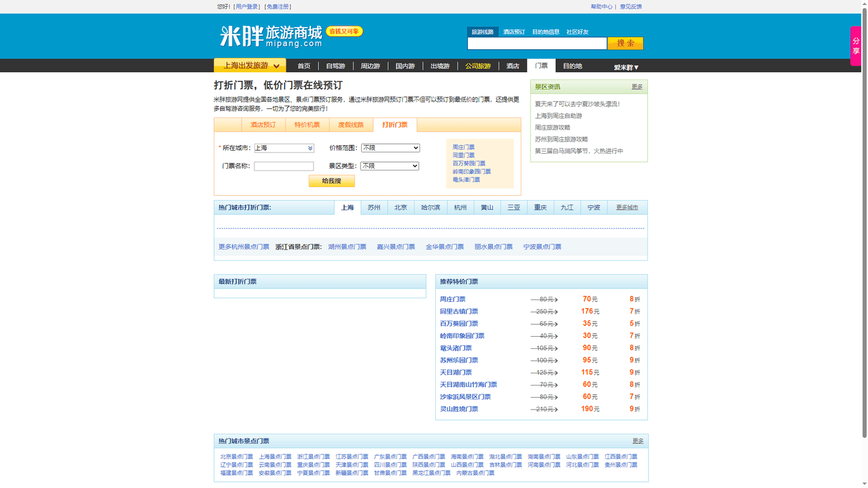Select the 目的地信息 search tab
This screenshot has width=868, height=488.
click(546, 32)
